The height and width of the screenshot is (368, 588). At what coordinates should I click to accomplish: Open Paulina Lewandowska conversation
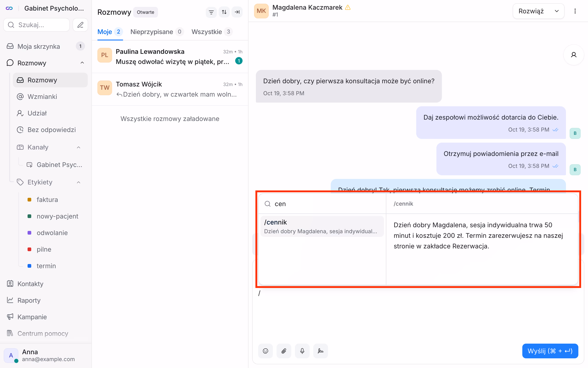click(170, 57)
